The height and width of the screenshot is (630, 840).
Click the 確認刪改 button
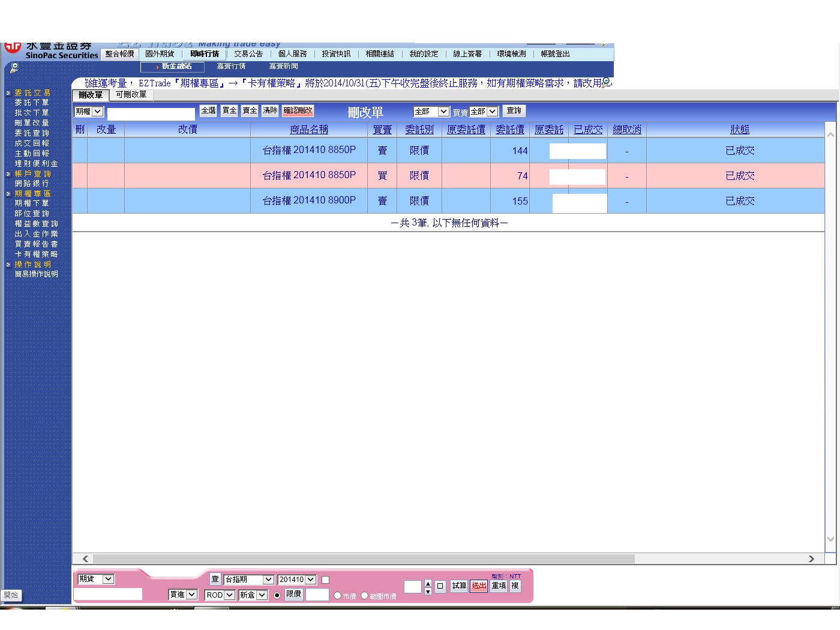298,111
